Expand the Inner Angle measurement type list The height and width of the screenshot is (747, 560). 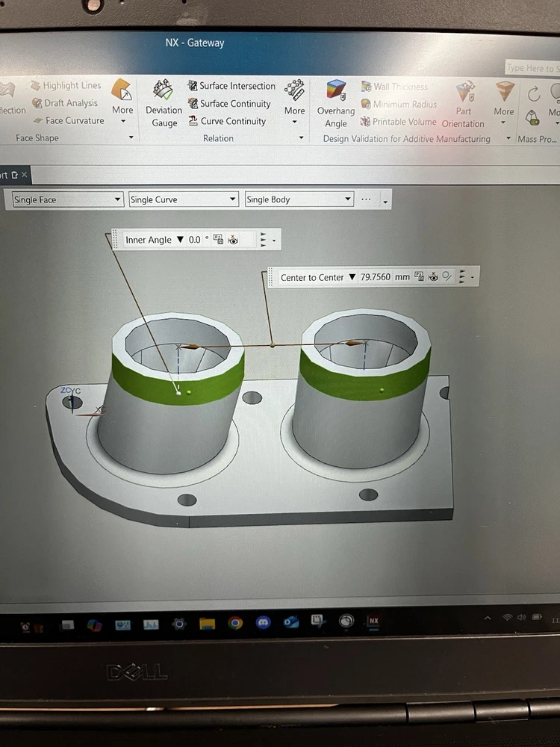179,240
